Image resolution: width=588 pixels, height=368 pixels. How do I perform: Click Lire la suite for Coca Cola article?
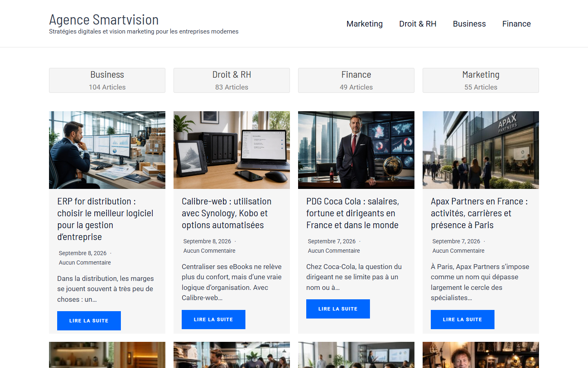(338, 309)
